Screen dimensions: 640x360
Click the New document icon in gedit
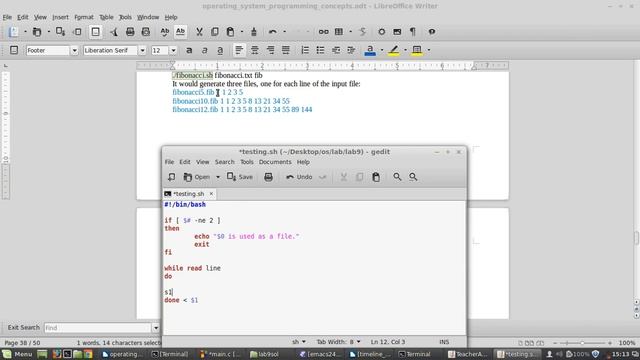pyautogui.click(x=171, y=177)
